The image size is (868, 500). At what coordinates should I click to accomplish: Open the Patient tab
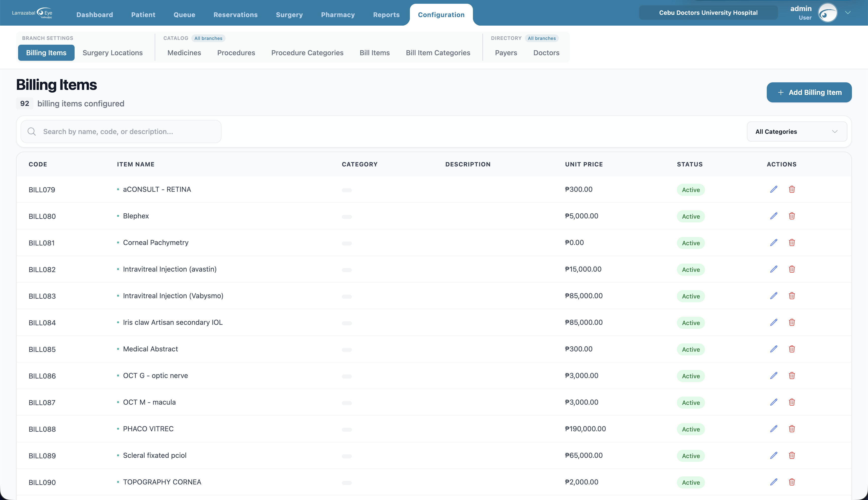143,15
